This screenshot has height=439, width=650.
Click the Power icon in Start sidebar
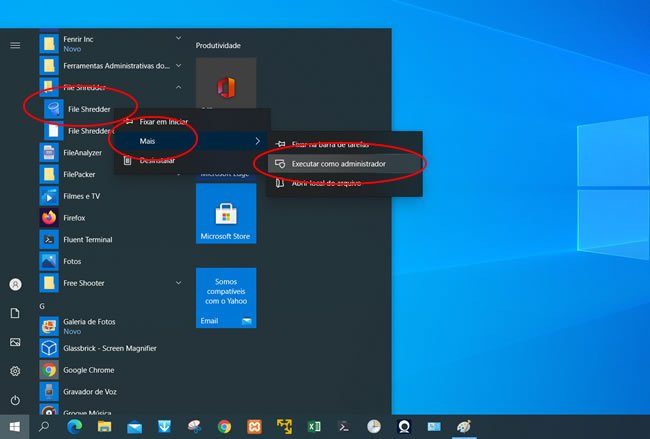(x=15, y=400)
